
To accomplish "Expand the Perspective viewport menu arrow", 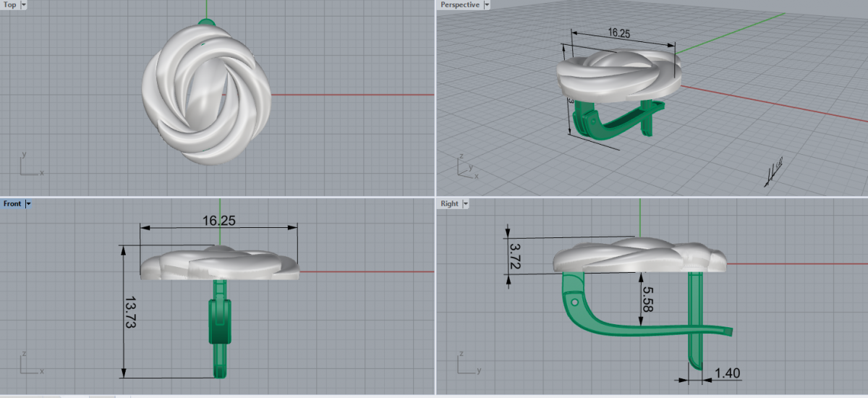I will (486, 5).
